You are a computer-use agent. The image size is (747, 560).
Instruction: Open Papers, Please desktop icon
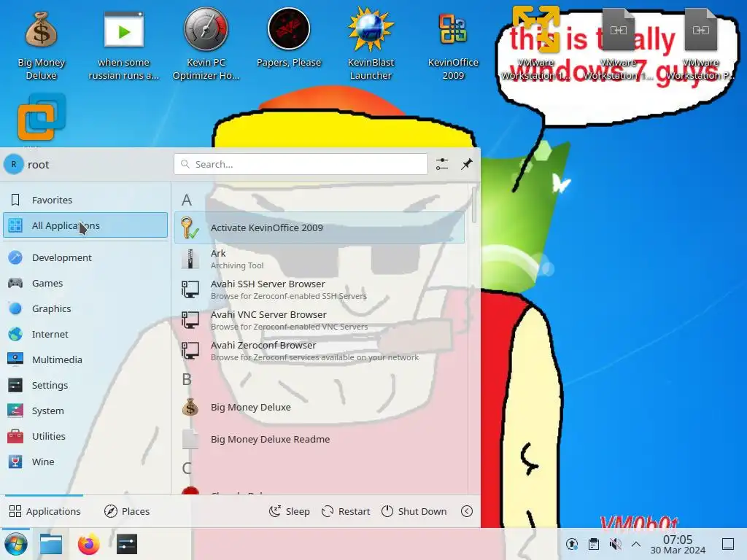pos(289,38)
